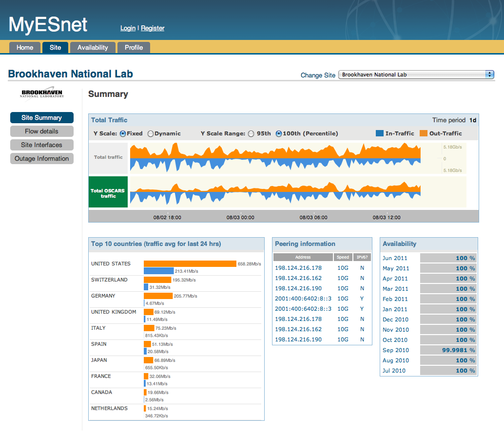Click the United States blue 213.41Mb/s bar

[x=159, y=271]
